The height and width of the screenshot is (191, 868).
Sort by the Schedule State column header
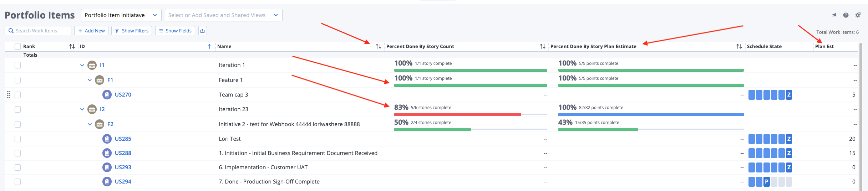(x=764, y=46)
